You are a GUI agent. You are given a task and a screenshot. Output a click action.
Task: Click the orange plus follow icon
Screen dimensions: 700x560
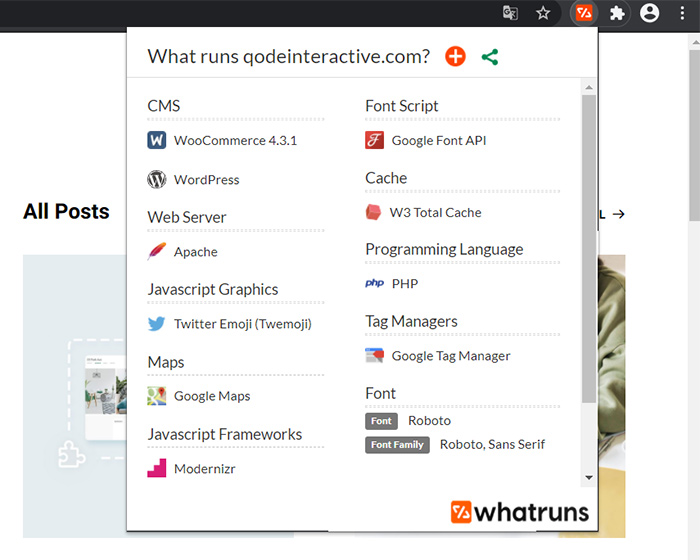pyautogui.click(x=455, y=57)
